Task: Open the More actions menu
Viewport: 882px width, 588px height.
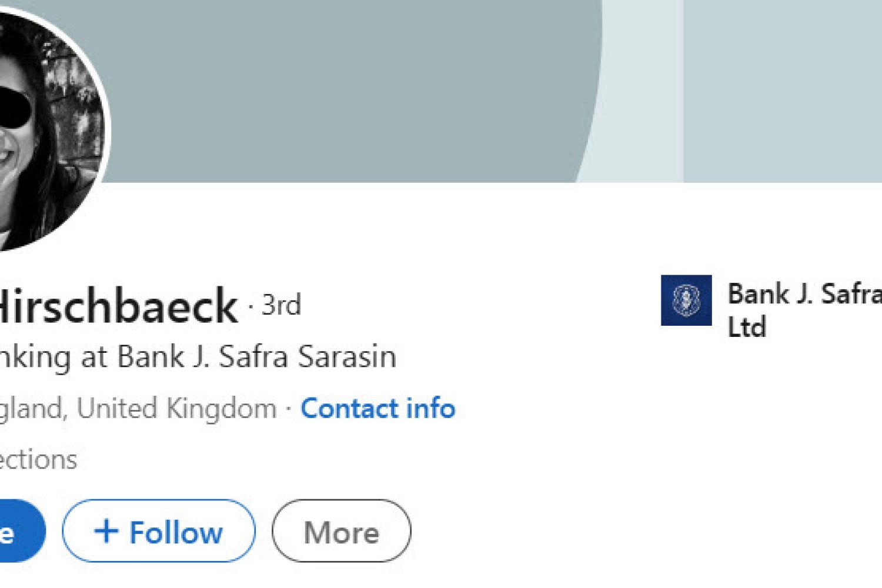Action: 341,531
